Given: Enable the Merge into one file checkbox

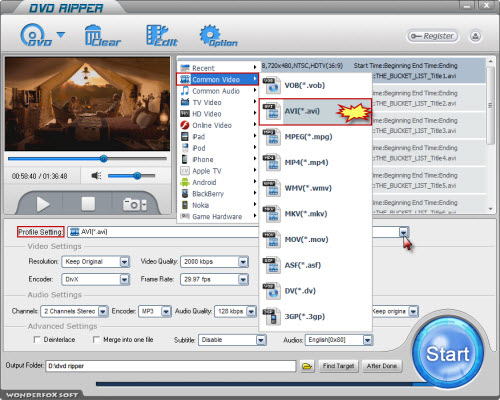Looking at the screenshot, I should pyautogui.click(x=96, y=340).
